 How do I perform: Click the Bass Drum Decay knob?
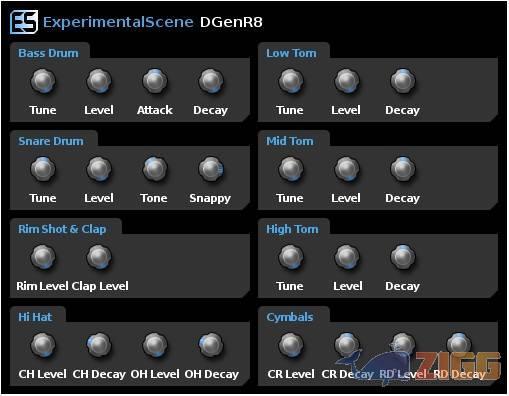point(211,81)
